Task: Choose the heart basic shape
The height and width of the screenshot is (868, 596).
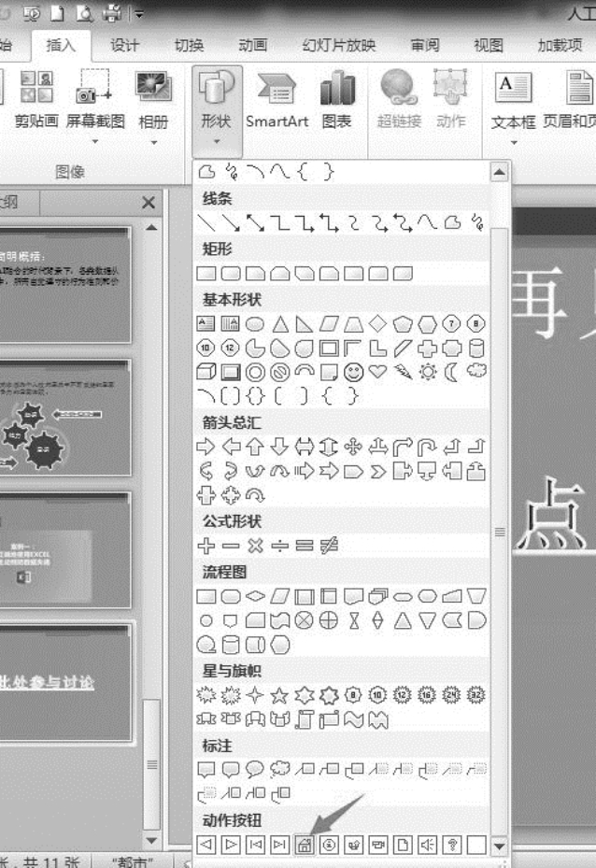Action: pos(378,372)
